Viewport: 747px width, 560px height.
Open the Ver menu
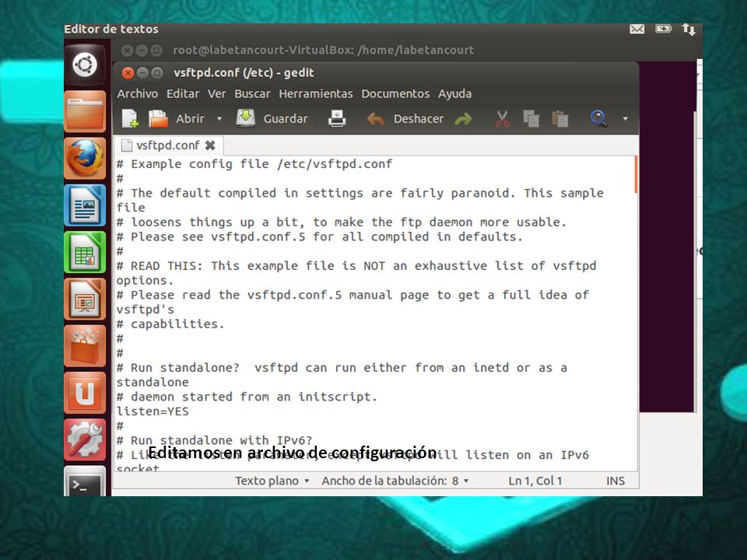[217, 94]
